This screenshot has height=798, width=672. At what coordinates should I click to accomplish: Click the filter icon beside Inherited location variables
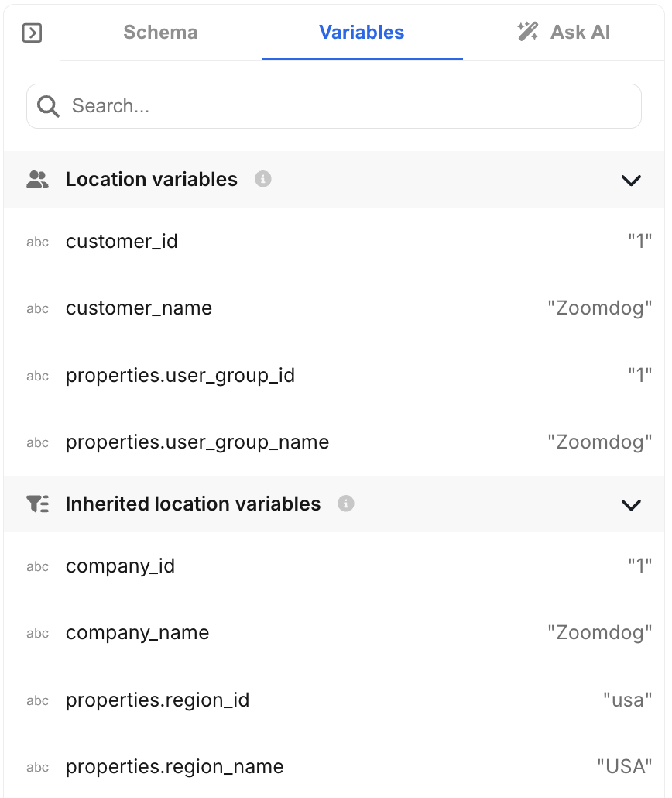(36, 504)
